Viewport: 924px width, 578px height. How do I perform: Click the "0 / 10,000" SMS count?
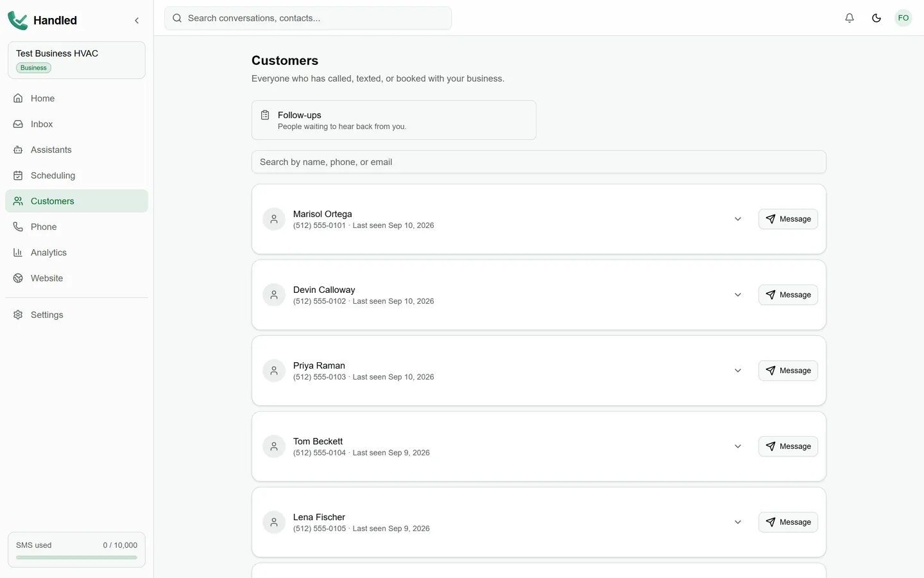(x=120, y=545)
